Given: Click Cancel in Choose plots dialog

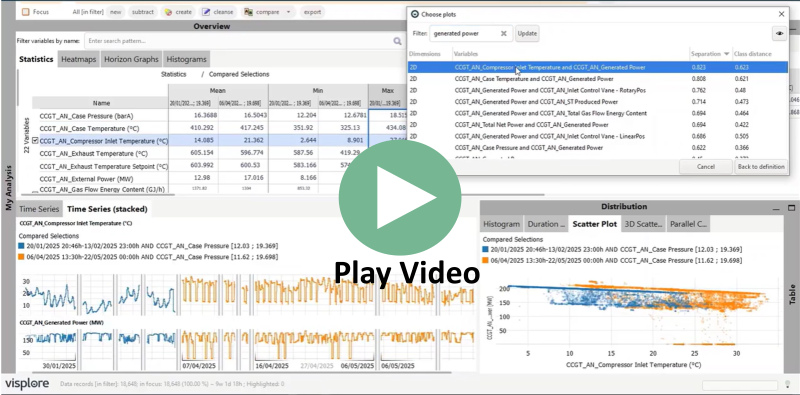Looking at the screenshot, I should coord(706,166).
